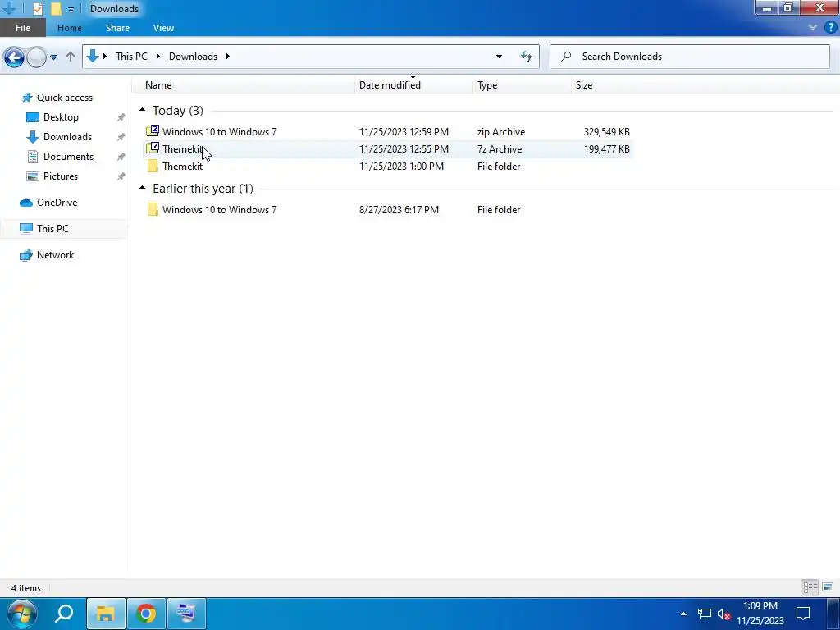This screenshot has height=630, width=840.
Task: Click File Explorer taskbar icon
Action: 106,614
